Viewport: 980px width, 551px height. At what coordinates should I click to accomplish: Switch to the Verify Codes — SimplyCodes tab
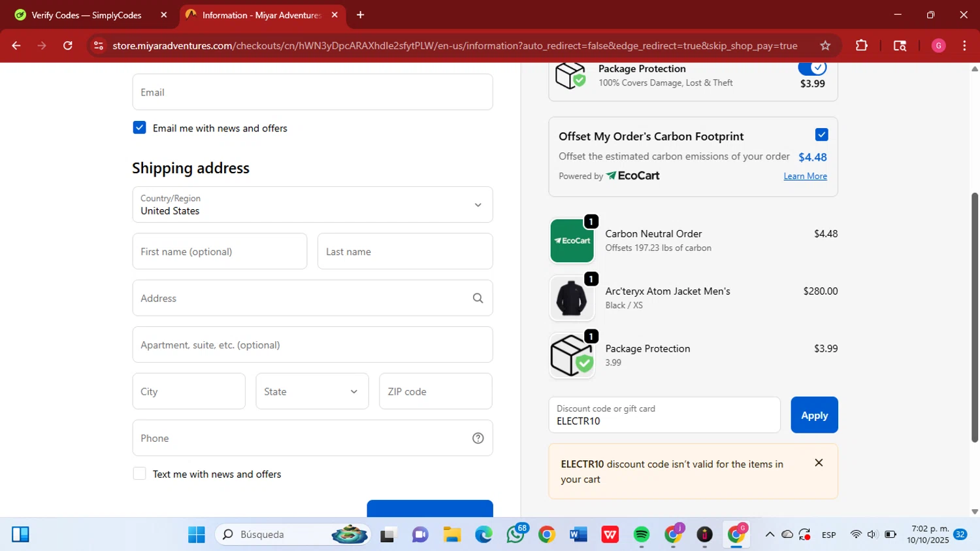click(87, 15)
